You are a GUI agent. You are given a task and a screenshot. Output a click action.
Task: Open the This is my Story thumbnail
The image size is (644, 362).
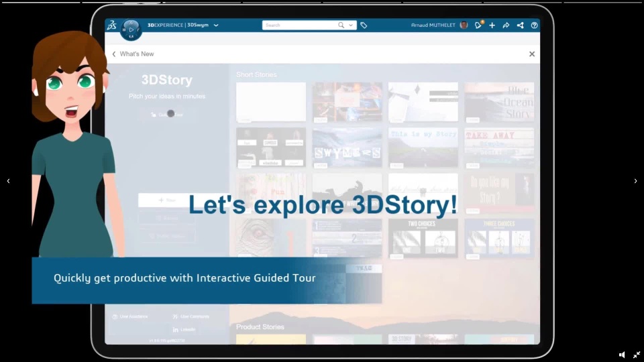423,147
